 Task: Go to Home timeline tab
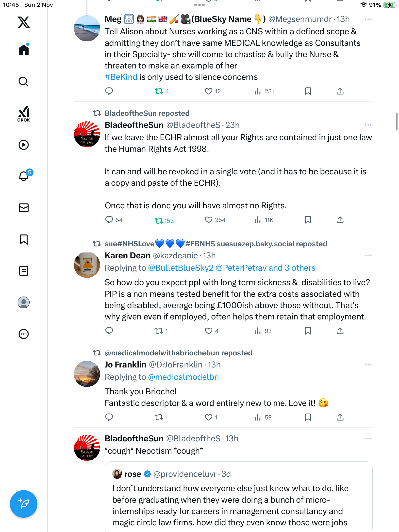(24, 50)
